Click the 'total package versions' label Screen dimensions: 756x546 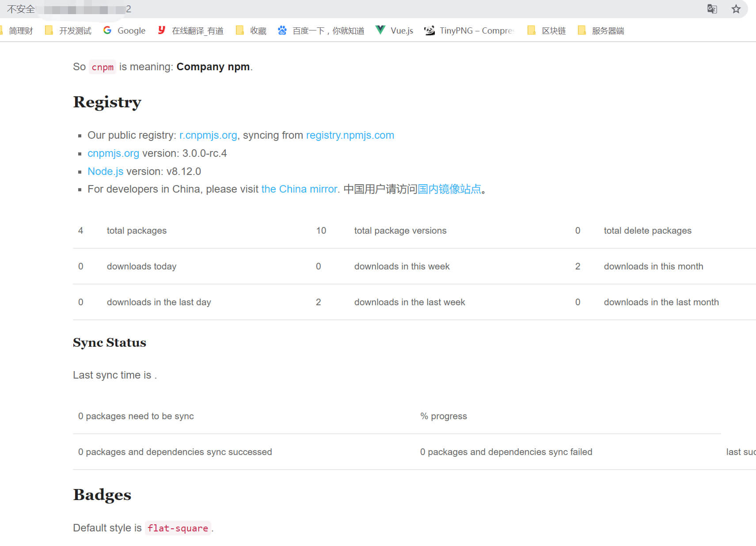pyautogui.click(x=400, y=231)
